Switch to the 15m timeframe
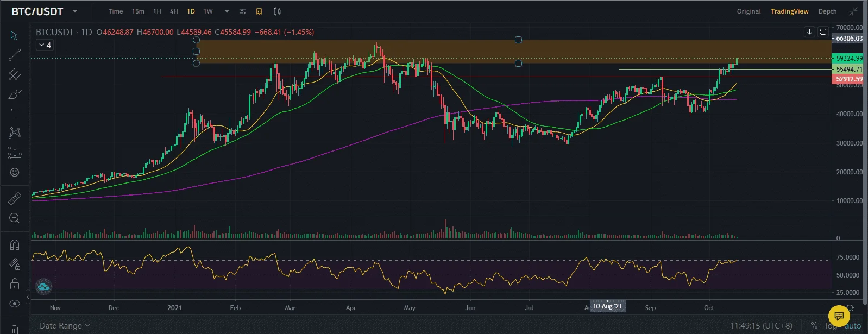This screenshot has height=334, width=868. tap(138, 11)
